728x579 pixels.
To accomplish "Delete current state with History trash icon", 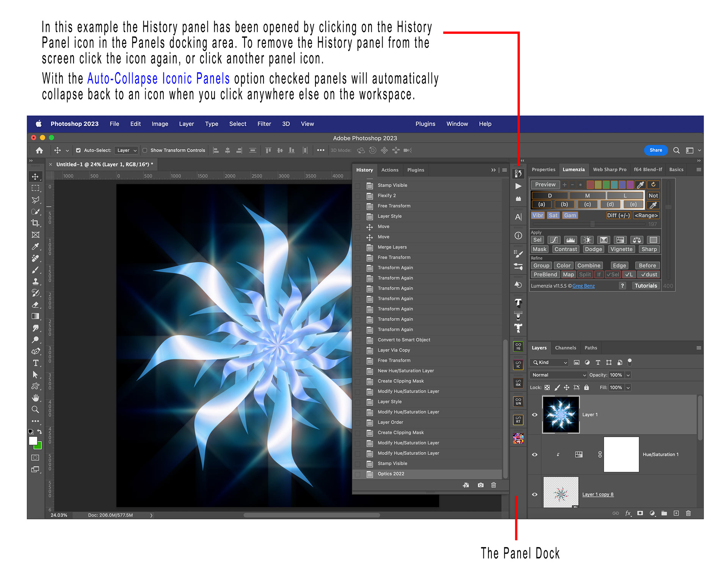I will pos(493,485).
